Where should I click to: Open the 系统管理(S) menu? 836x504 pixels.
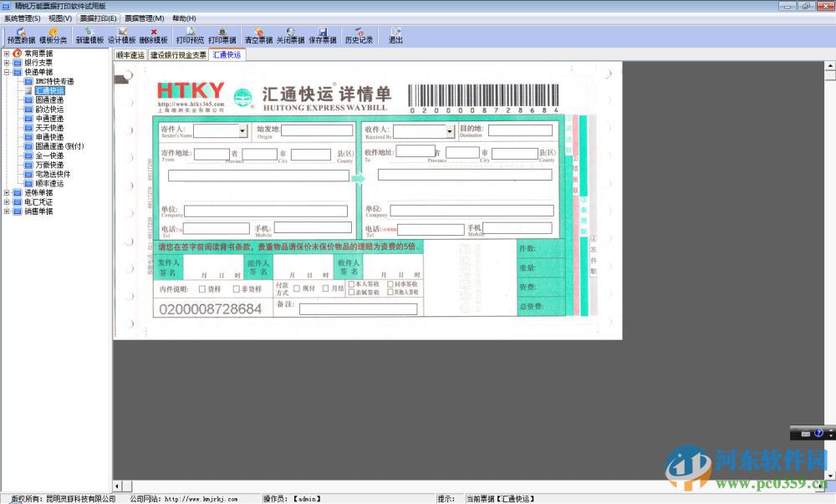coord(23,18)
